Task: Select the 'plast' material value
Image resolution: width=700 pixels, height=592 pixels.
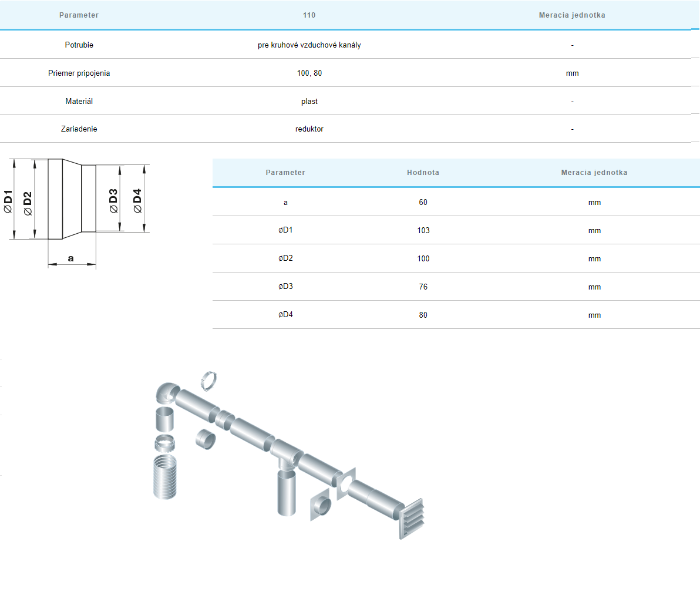Action: (309, 102)
